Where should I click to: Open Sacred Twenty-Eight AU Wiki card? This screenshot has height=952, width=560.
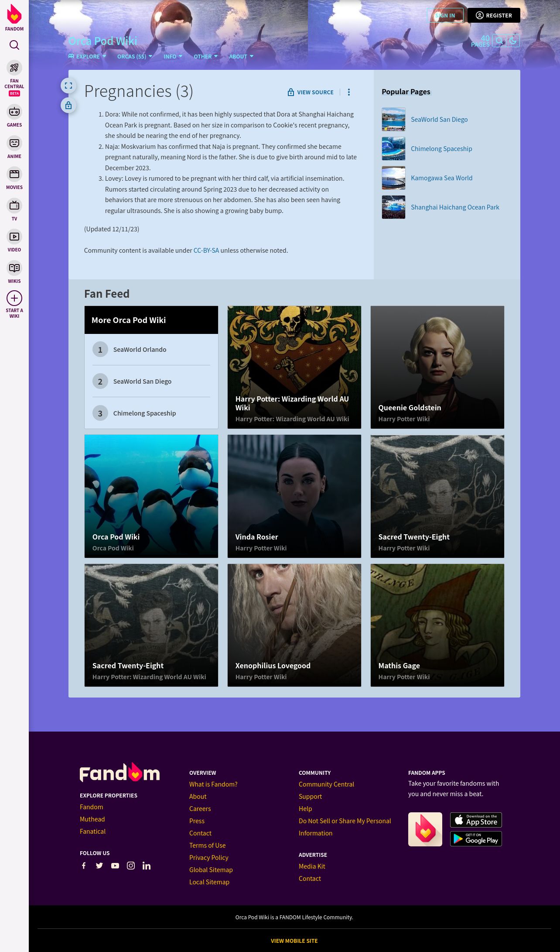(x=151, y=625)
